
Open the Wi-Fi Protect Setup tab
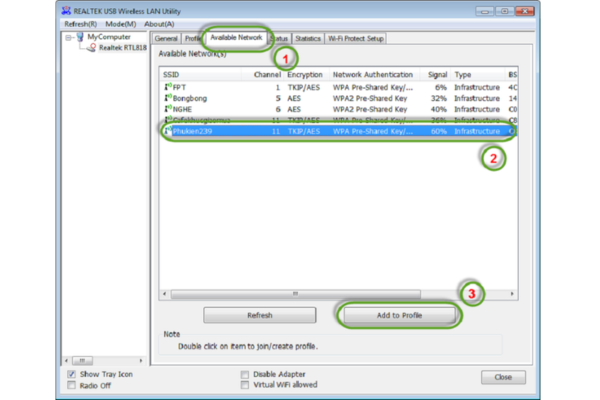point(355,39)
